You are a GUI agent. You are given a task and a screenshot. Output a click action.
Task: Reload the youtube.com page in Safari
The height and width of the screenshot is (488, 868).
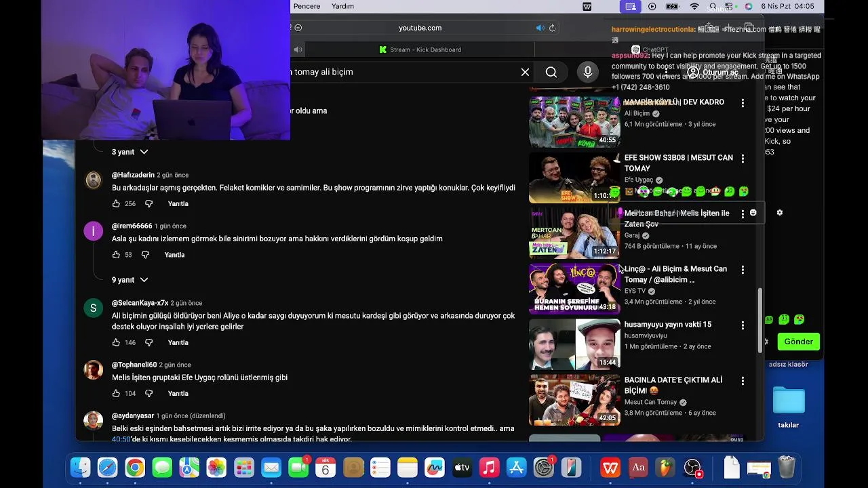(x=553, y=28)
